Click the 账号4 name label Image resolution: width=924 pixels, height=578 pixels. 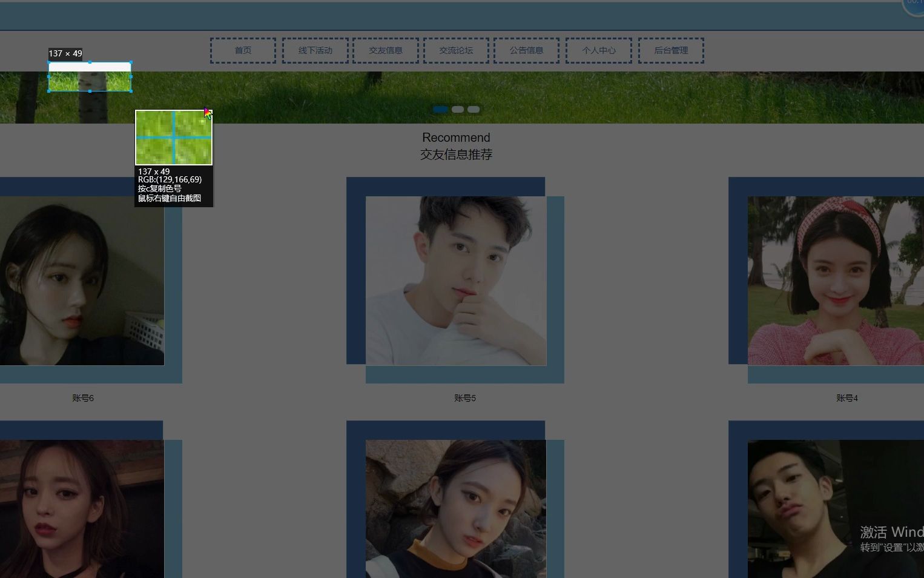tap(847, 398)
